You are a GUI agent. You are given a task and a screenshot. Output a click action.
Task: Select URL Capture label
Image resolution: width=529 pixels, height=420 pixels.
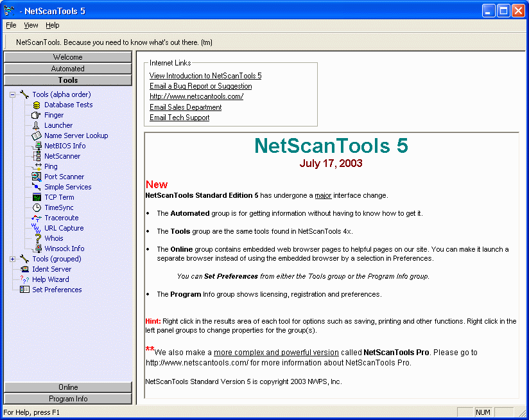pyautogui.click(x=64, y=228)
